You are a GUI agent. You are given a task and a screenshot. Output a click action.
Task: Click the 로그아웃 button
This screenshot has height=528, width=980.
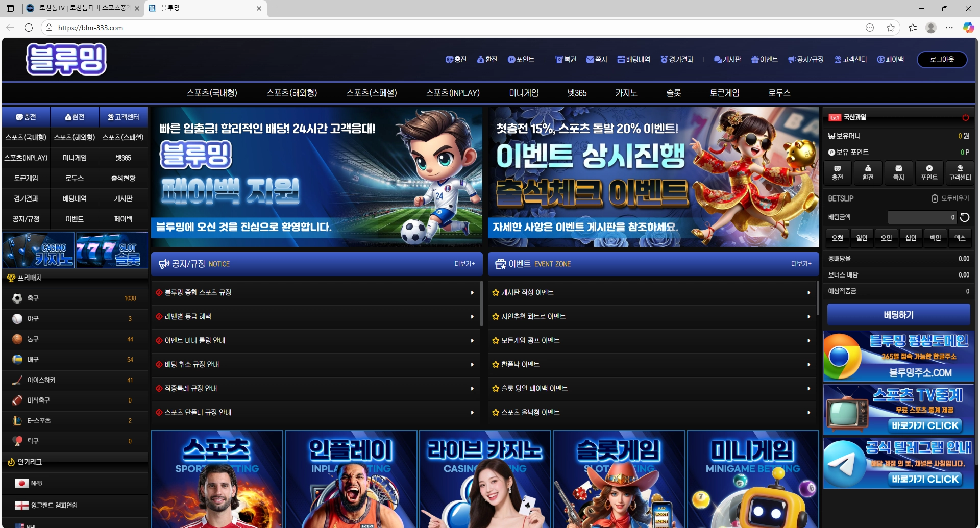pyautogui.click(x=942, y=60)
